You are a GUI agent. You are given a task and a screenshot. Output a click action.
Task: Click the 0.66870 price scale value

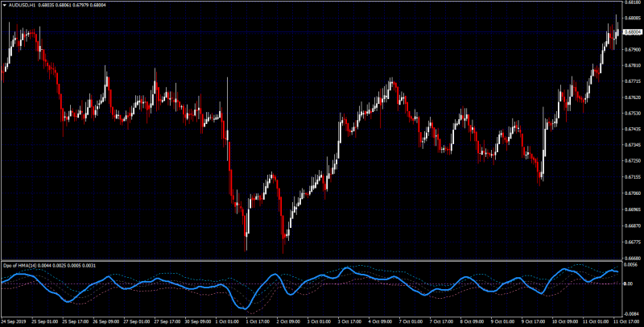633,226
